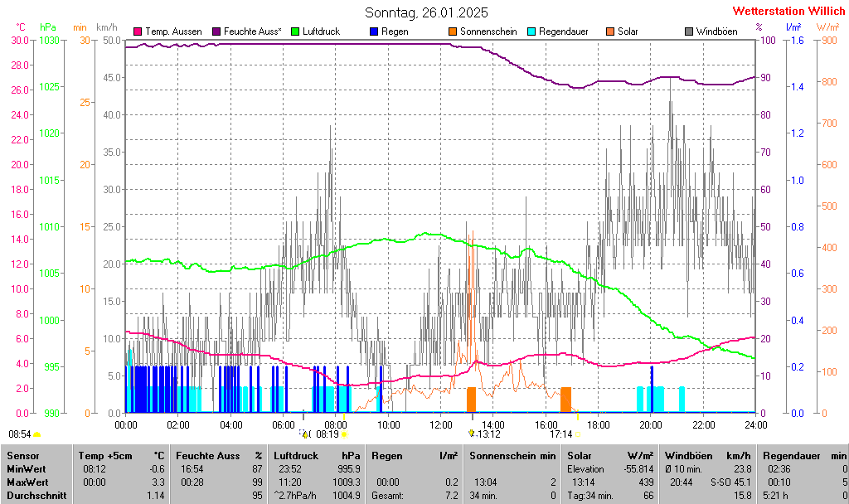Click the 'Feuchte Auss' table header
849x504 pixels.
(207, 456)
